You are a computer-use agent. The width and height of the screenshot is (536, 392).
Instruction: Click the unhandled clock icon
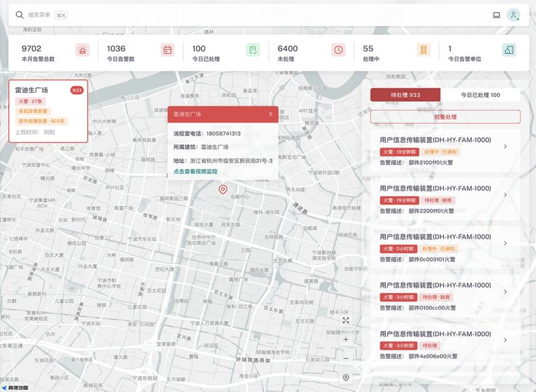tap(339, 50)
